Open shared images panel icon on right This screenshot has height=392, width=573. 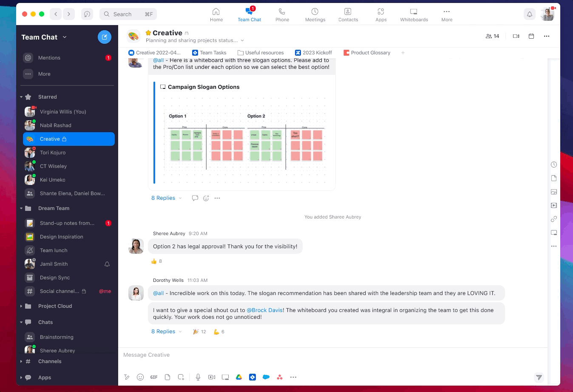tap(554, 192)
